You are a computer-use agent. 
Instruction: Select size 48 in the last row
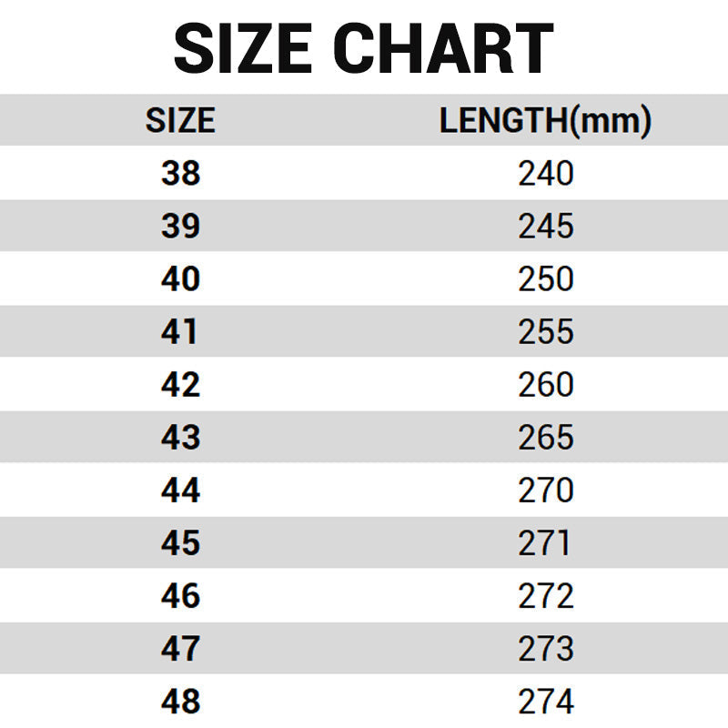point(180,701)
